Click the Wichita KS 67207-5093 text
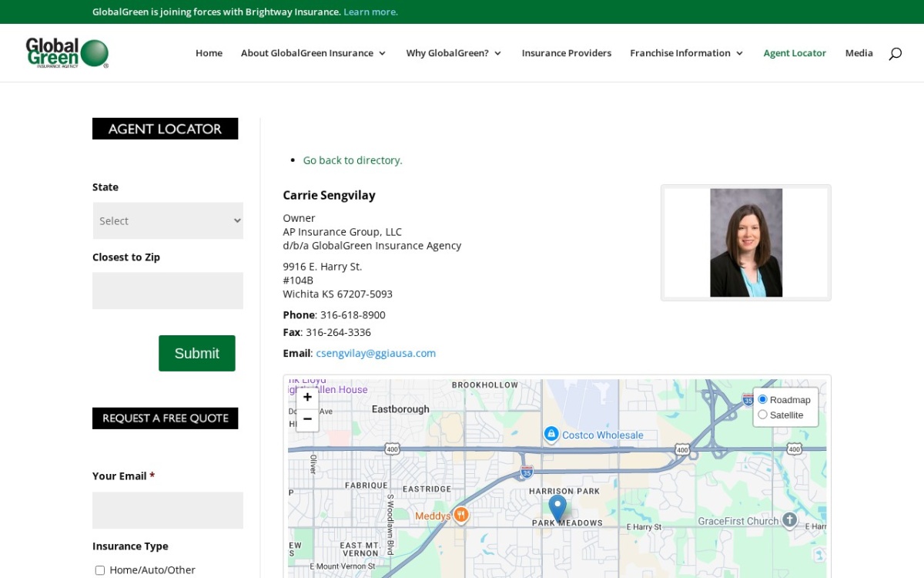Image resolution: width=924 pixels, height=578 pixels. click(338, 294)
